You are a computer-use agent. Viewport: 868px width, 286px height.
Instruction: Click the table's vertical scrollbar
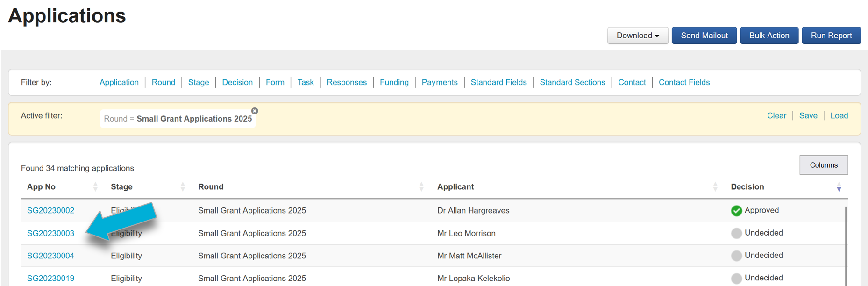click(846, 243)
